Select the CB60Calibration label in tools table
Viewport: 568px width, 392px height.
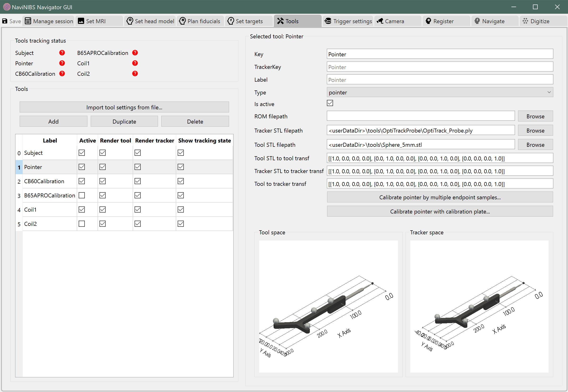coord(44,181)
